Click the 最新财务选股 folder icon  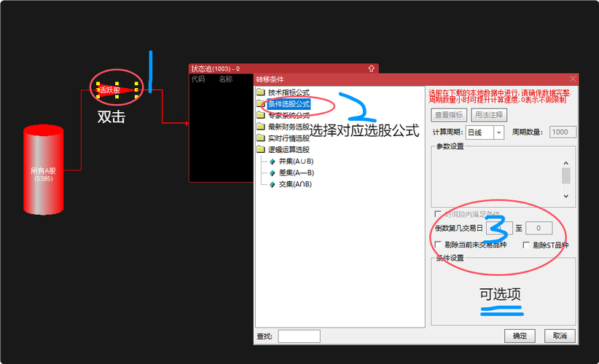[x=261, y=126]
